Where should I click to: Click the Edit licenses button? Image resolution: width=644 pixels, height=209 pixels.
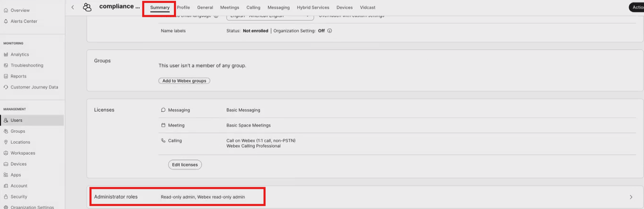click(185, 165)
